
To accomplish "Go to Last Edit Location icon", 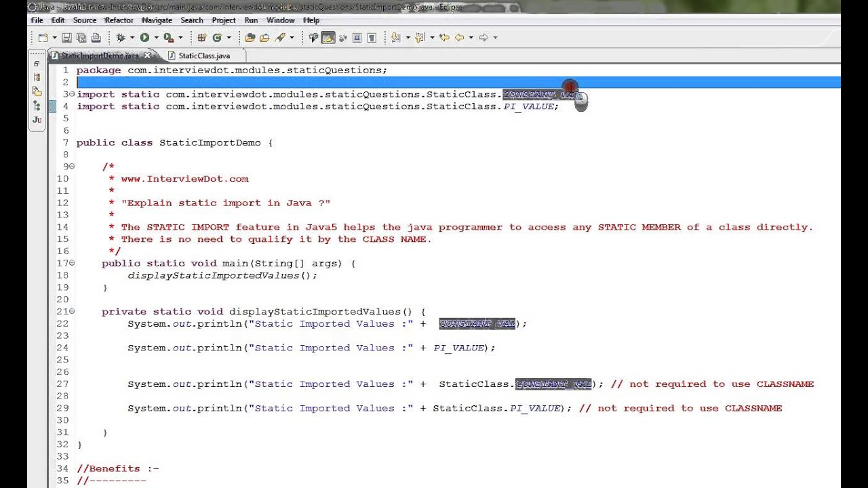I will coord(444,38).
